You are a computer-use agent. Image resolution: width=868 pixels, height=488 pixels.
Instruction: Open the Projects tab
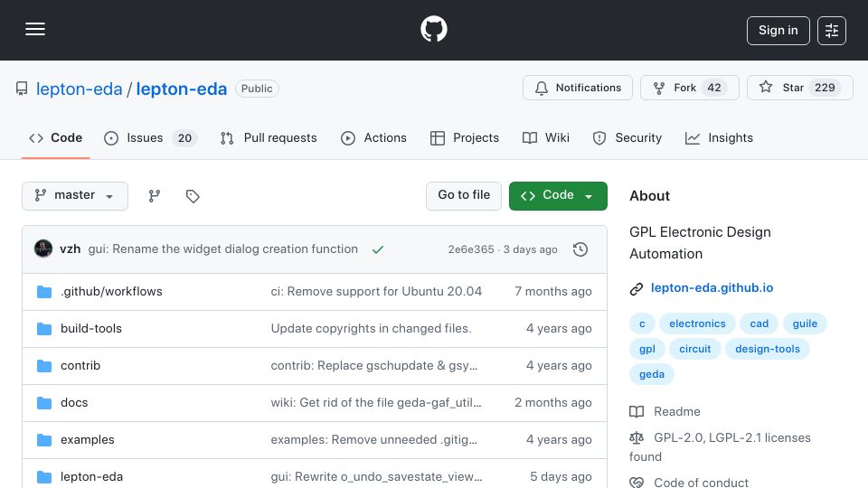pos(465,137)
